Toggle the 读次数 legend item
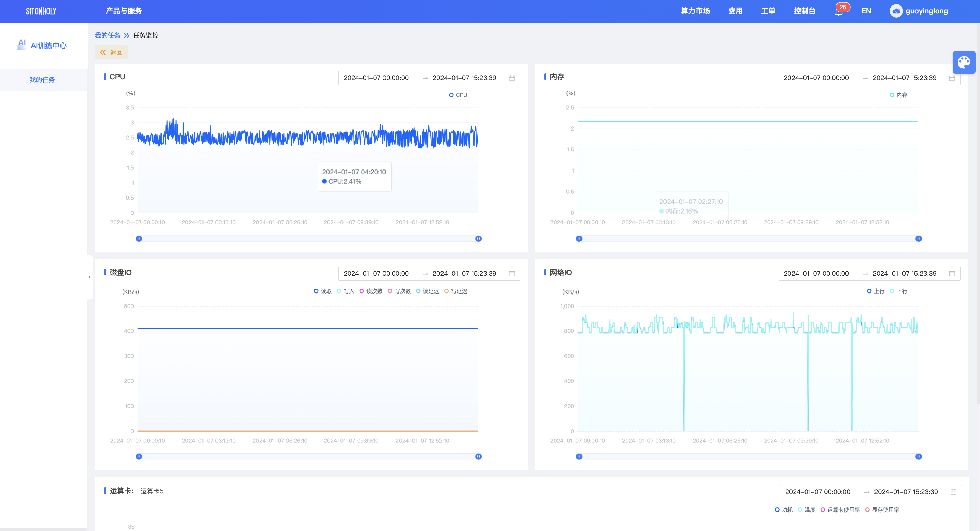Screen dimensions: 980x531 [x=371, y=291]
